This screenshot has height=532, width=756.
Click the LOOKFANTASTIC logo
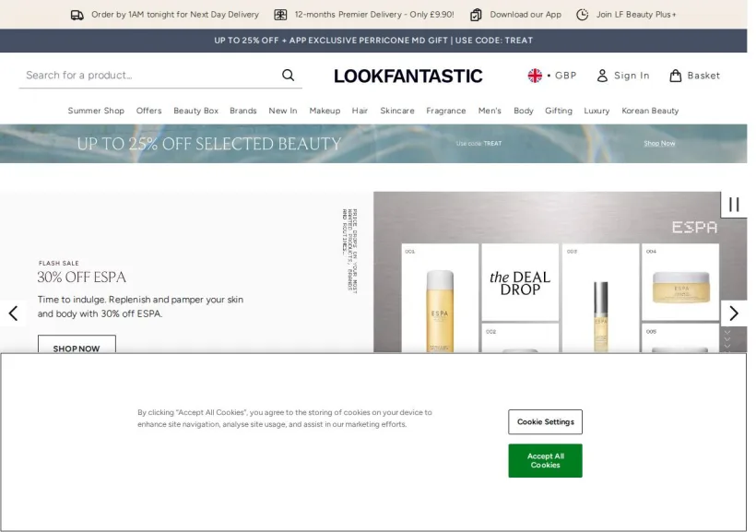[408, 76]
